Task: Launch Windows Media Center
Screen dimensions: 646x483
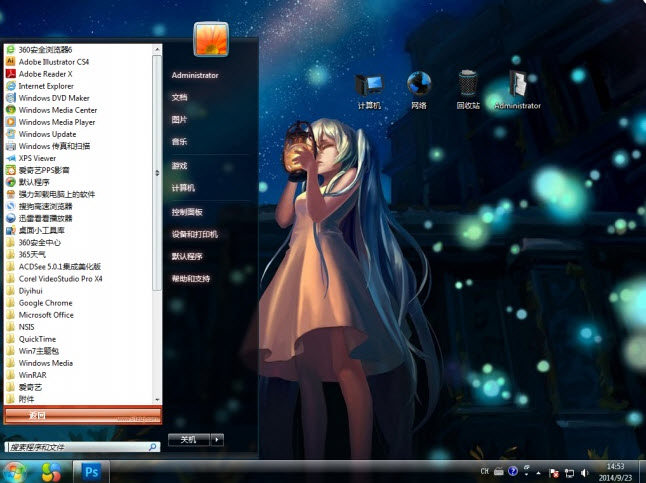Action: pos(52,110)
